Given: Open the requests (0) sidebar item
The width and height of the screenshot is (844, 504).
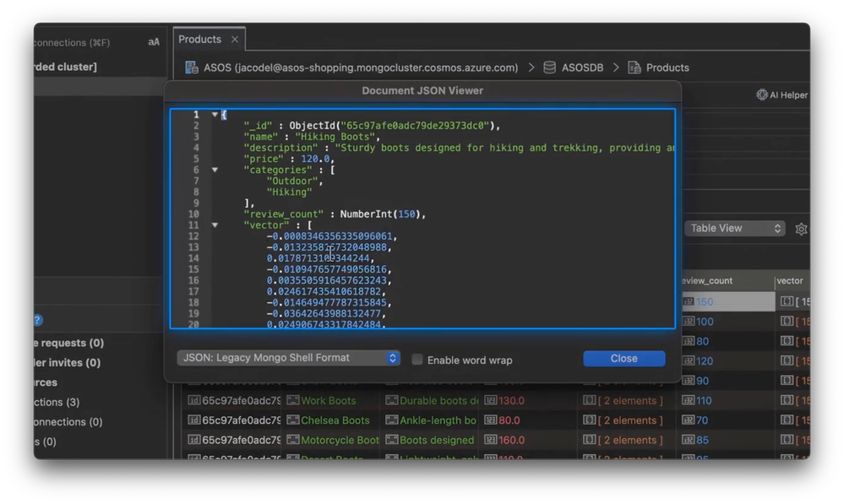Looking at the screenshot, I should click(x=69, y=343).
